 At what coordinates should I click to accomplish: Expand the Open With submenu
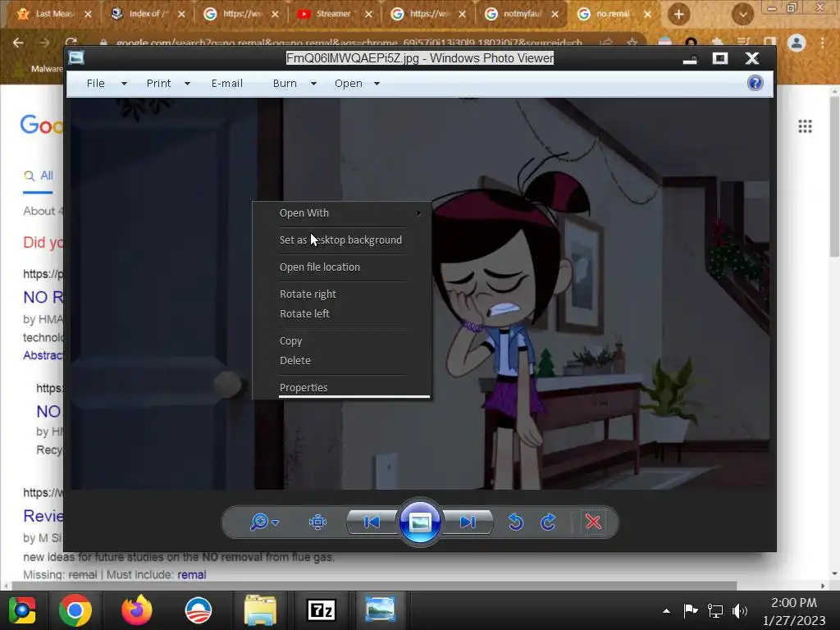coord(342,212)
